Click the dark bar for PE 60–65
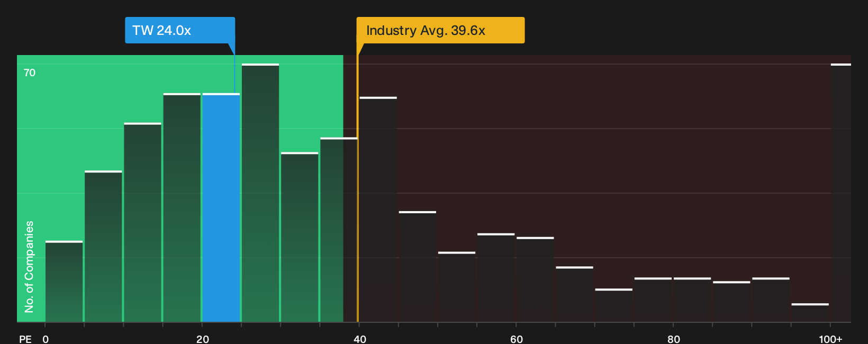This screenshot has height=344, width=868. tap(535, 279)
